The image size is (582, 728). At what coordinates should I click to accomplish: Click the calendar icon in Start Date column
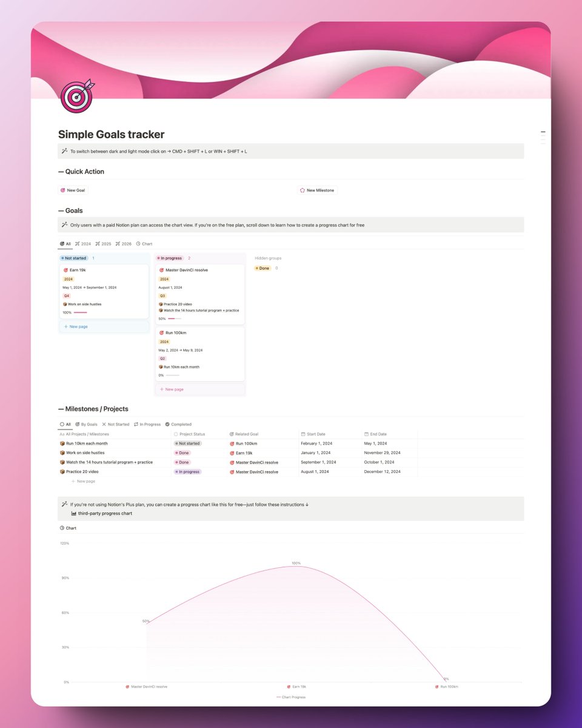click(303, 434)
